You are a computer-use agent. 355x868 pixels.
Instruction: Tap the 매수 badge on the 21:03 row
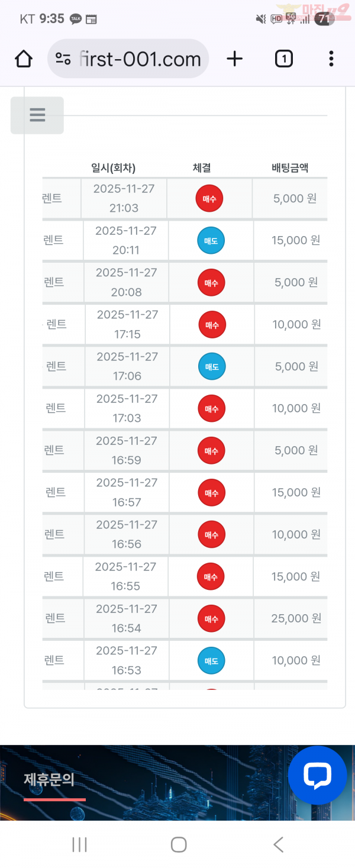point(211,198)
